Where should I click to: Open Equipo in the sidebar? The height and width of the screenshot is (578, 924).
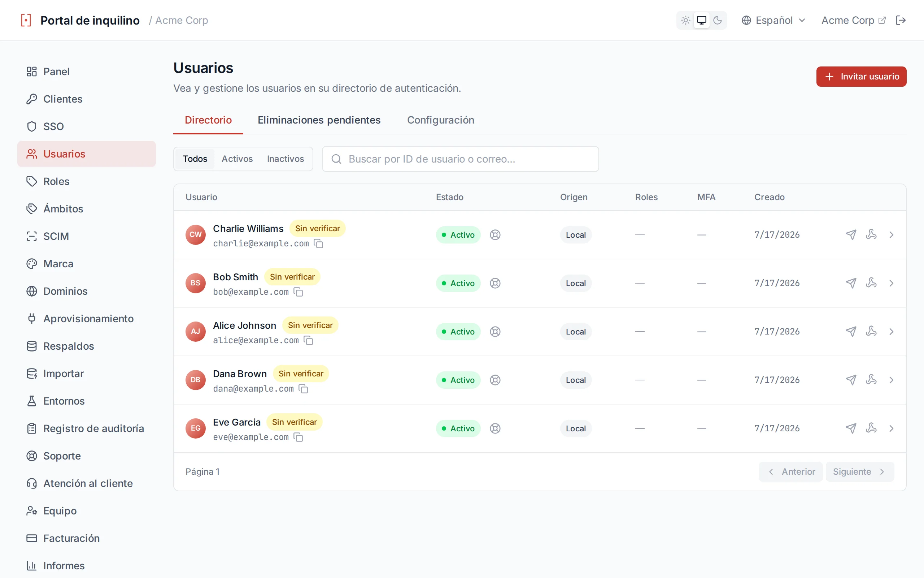coord(86,511)
